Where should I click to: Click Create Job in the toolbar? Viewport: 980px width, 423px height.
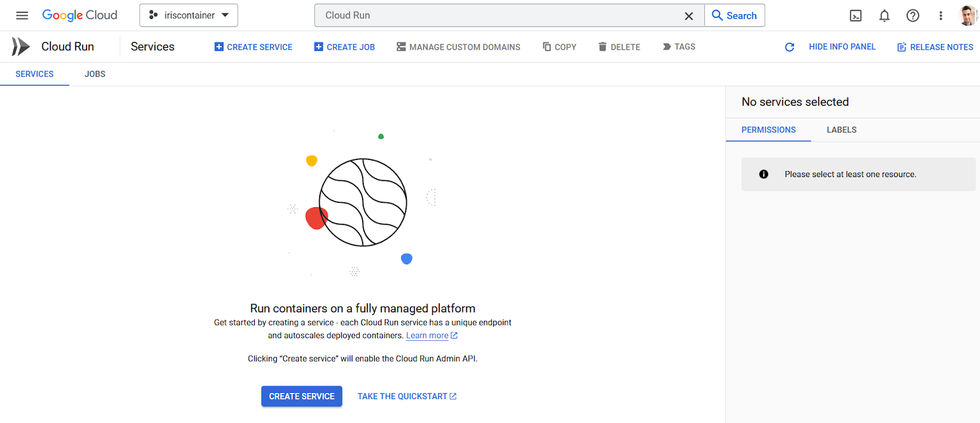[344, 47]
